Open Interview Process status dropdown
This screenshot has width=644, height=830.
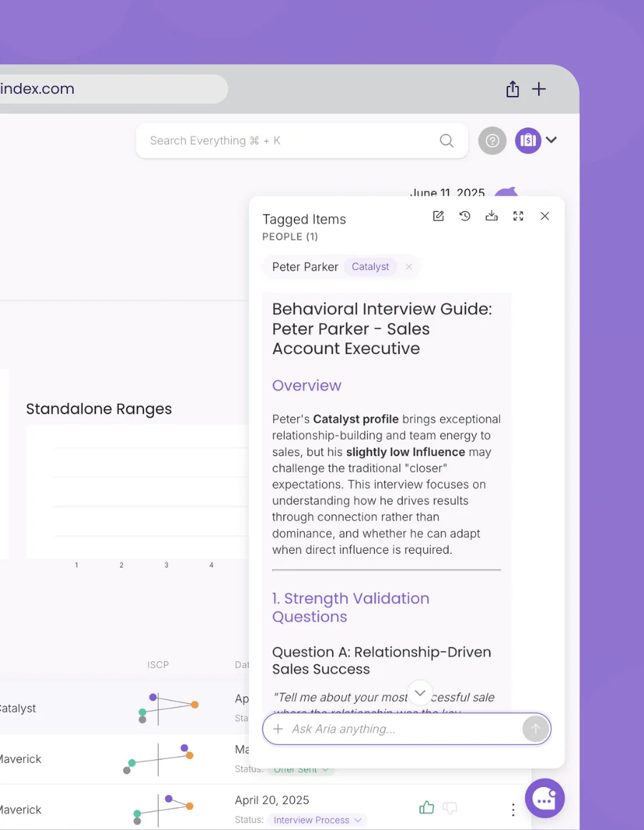click(317, 820)
